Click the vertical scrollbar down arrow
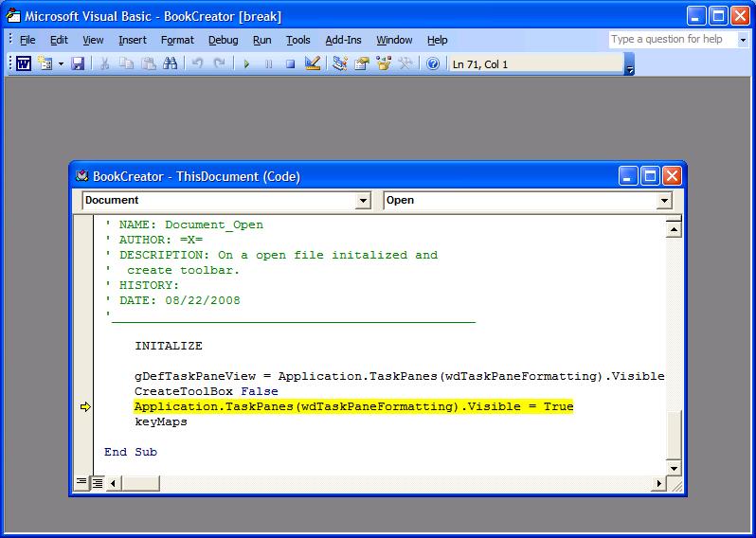 point(674,468)
